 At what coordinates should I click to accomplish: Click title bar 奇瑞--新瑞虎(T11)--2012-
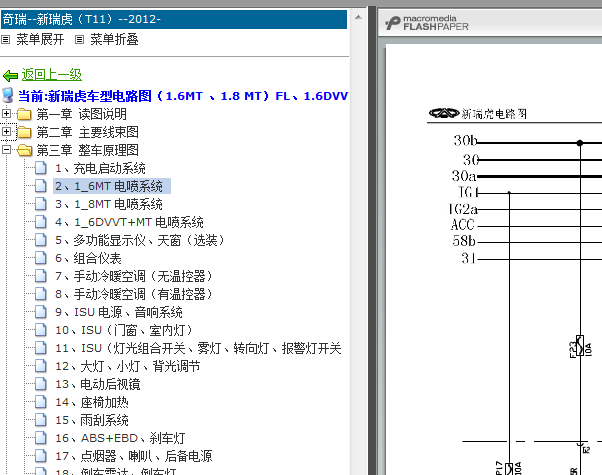point(174,19)
